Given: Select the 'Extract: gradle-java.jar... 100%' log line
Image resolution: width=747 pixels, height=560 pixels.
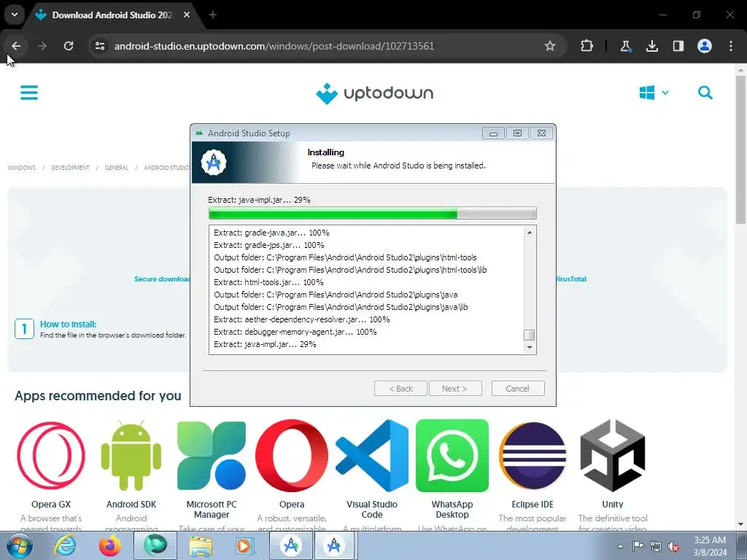Looking at the screenshot, I should pyautogui.click(x=271, y=233).
